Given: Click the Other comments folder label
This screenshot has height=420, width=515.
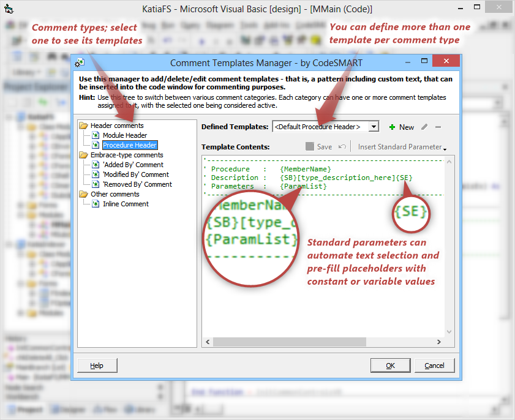Looking at the screenshot, I should pyautogui.click(x=115, y=195).
